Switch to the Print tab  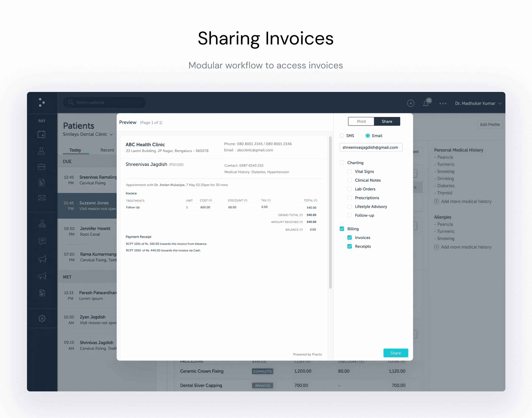pos(361,121)
